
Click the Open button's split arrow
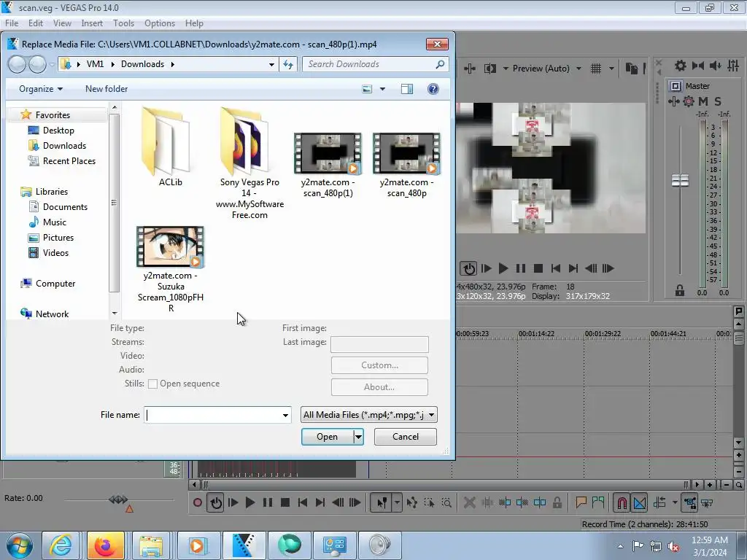(358, 437)
